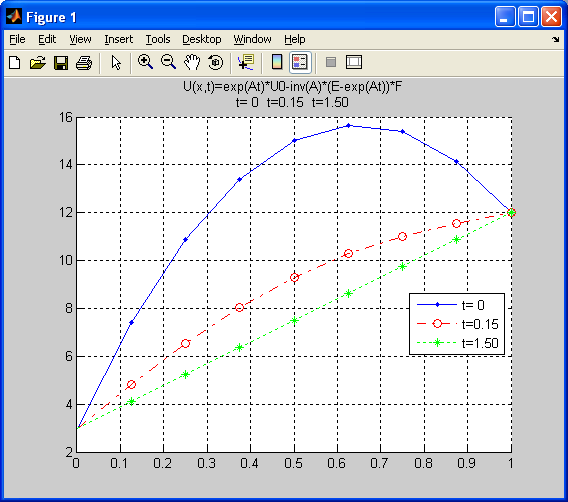This screenshot has width=568, height=502.
Task: Open the Insert menu
Action: (x=118, y=39)
